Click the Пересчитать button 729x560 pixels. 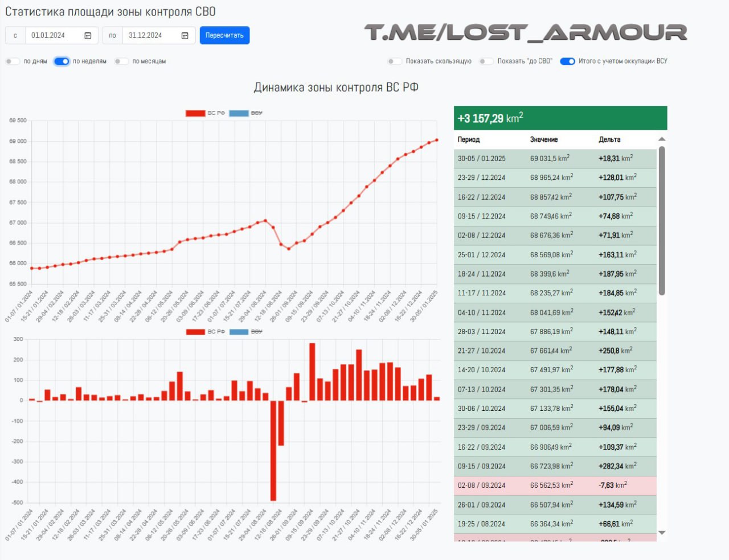[x=224, y=35]
